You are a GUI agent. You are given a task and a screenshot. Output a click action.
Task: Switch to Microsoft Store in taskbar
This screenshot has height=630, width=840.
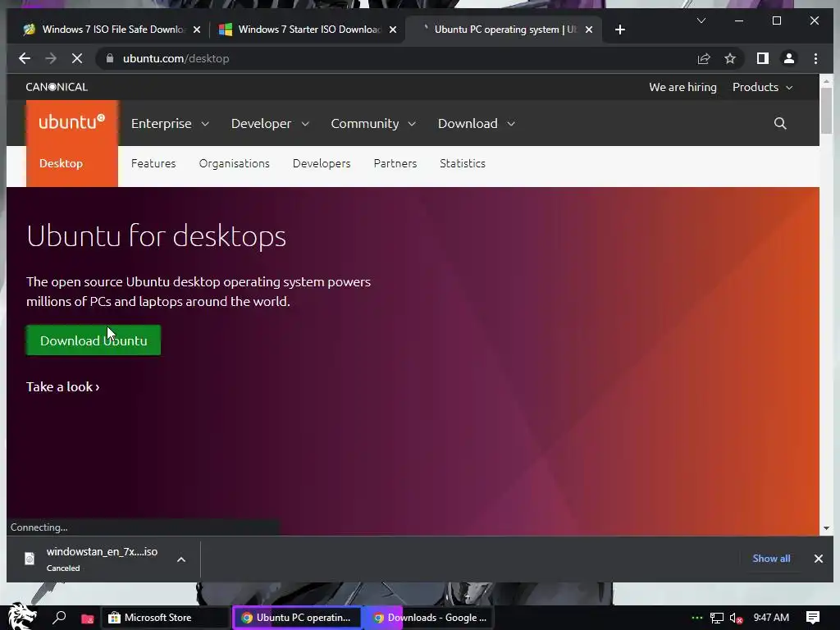pos(166,618)
